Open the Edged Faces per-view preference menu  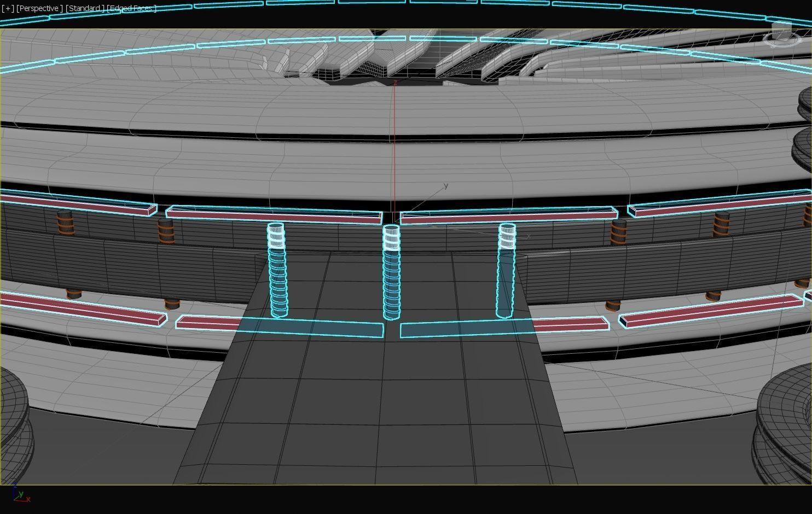pos(132,8)
